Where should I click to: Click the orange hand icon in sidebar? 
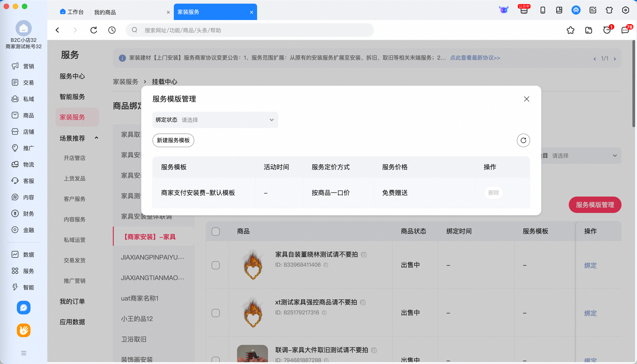tap(23, 330)
